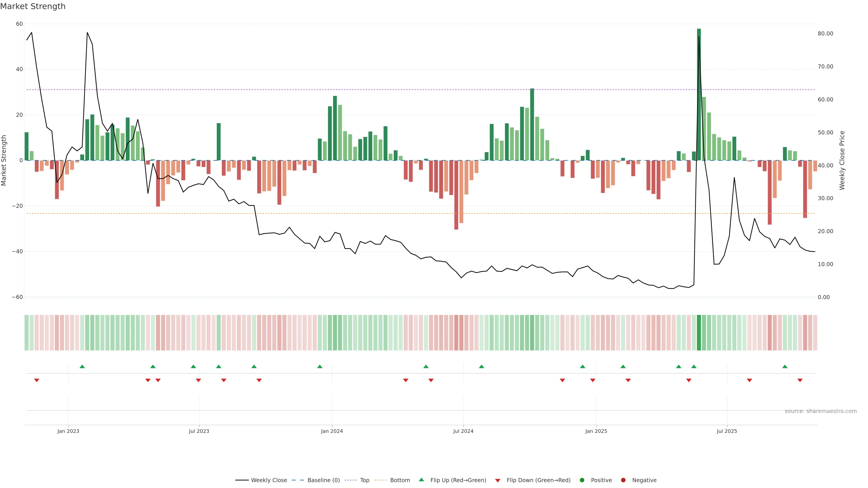Click the Market Strength chart title
This screenshot has width=868, height=488.
point(33,6)
